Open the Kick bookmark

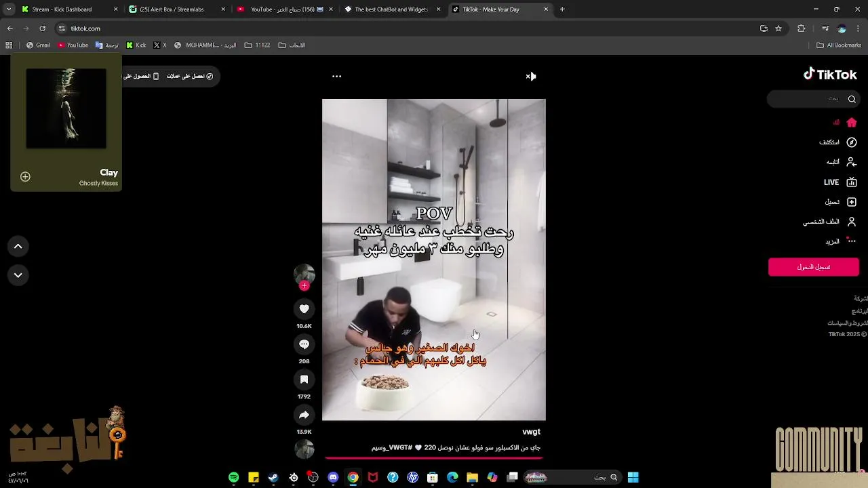click(136, 45)
